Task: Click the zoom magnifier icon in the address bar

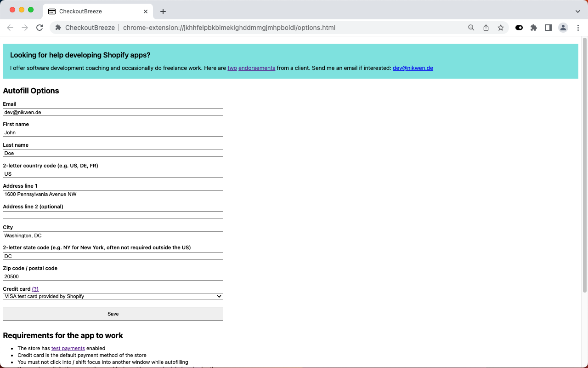Action: [x=471, y=28]
